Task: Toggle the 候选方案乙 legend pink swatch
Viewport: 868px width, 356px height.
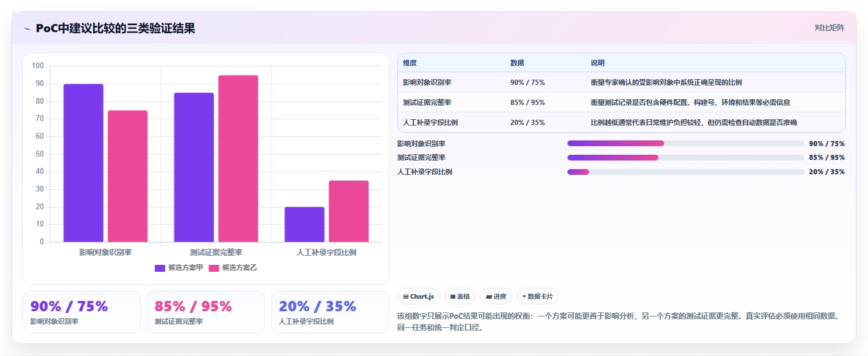Action: tap(214, 268)
